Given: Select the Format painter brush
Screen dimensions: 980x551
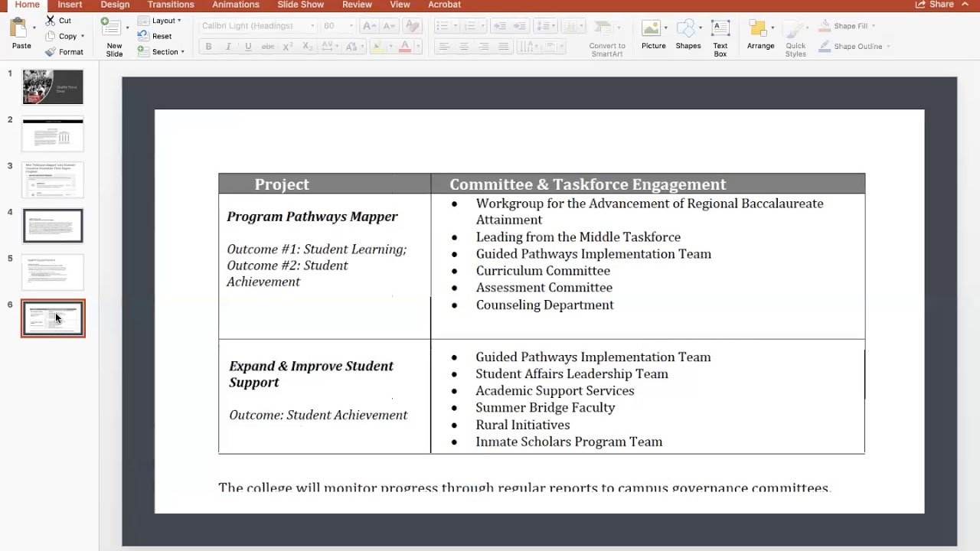Looking at the screenshot, I should [x=51, y=52].
